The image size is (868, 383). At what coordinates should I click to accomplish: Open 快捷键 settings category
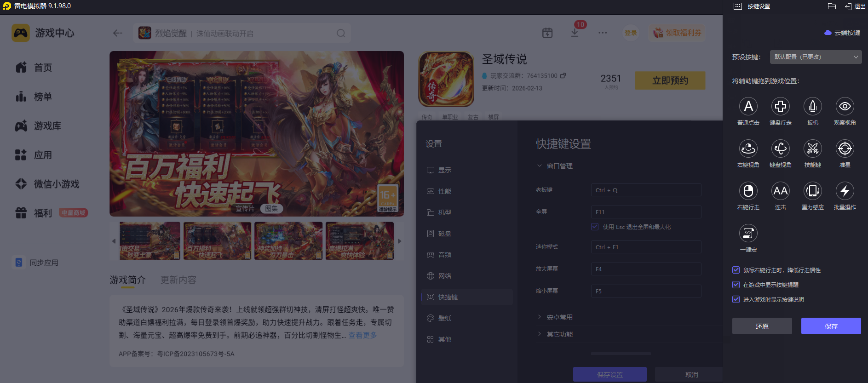click(x=467, y=297)
